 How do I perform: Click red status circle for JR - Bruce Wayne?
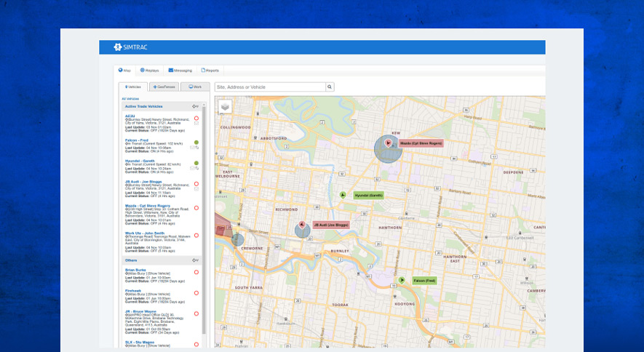(196, 313)
